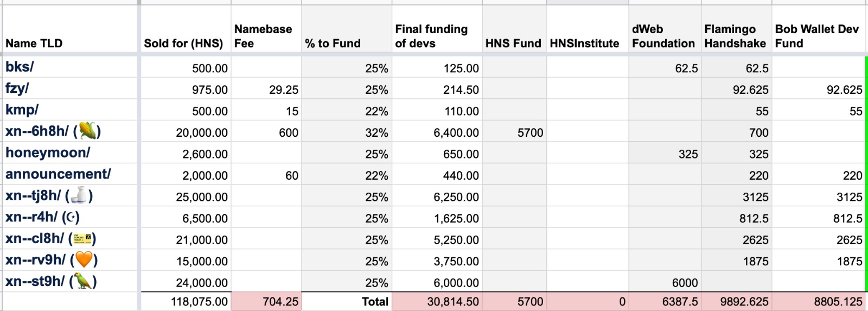
Task: Click the yellow ticket emoji beside xn--cl8h/
Action: point(82,239)
